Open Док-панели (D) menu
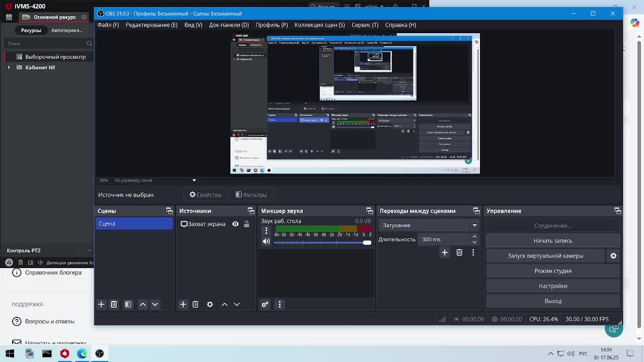The width and height of the screenshot is (644, 362). pyautogui.click(x=229, y=25)
